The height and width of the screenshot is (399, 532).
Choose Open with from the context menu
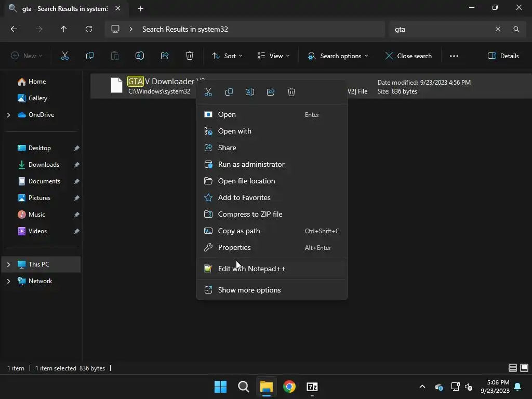click(x=272, y=131)
